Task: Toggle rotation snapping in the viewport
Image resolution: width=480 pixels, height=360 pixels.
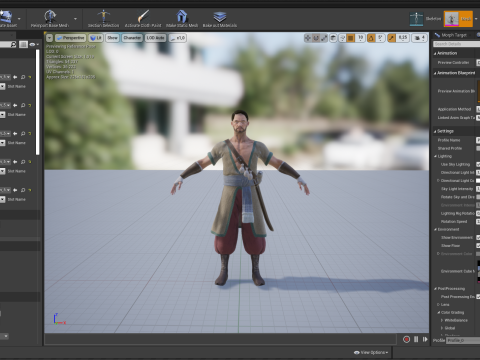Action: (x=371, y=38)
